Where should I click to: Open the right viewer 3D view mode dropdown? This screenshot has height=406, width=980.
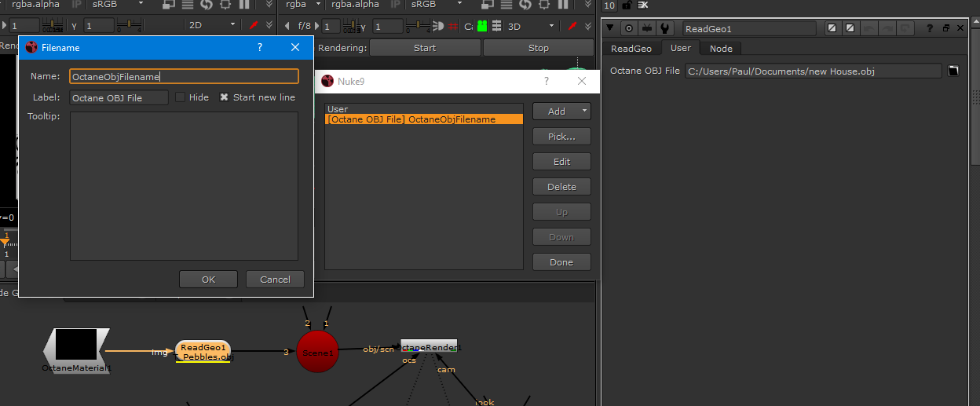click(531, 26)
